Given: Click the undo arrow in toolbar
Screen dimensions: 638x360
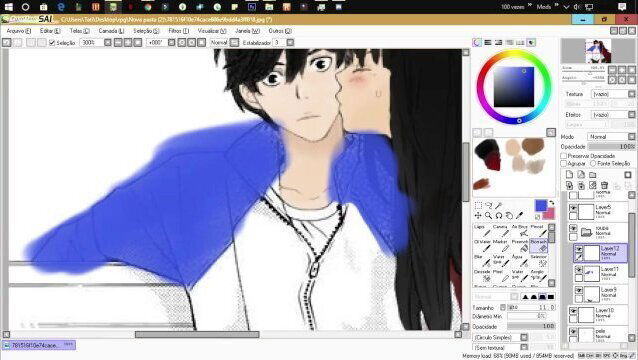Looking at the screenshot, I should [7, 42].
